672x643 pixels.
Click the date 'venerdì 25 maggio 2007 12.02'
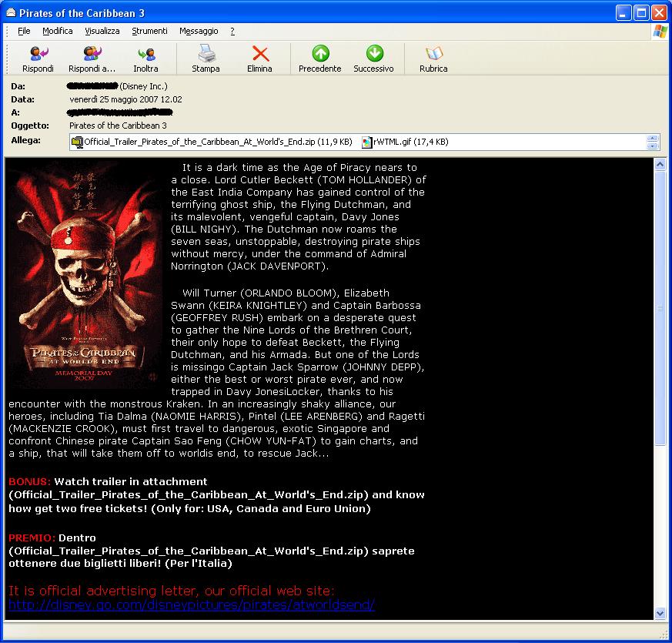pos(125,99)
